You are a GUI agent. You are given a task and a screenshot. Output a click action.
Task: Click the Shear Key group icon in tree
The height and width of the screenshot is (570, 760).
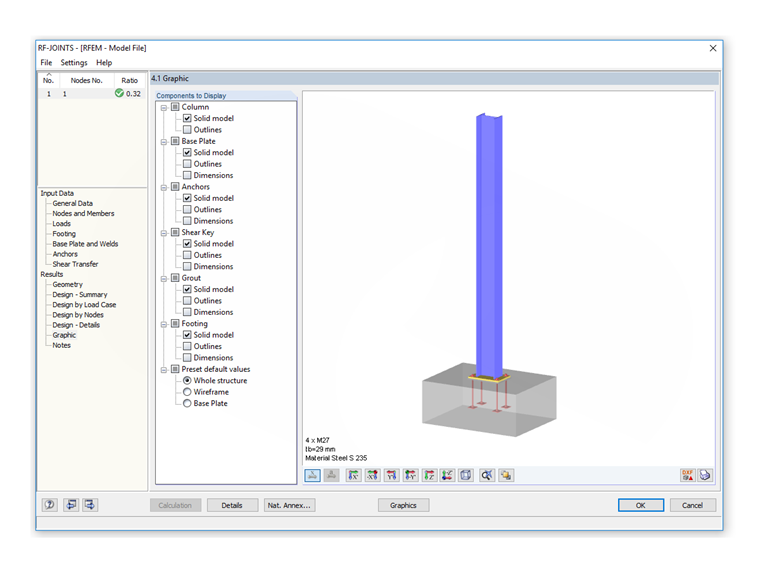click(x=175, y=232)
